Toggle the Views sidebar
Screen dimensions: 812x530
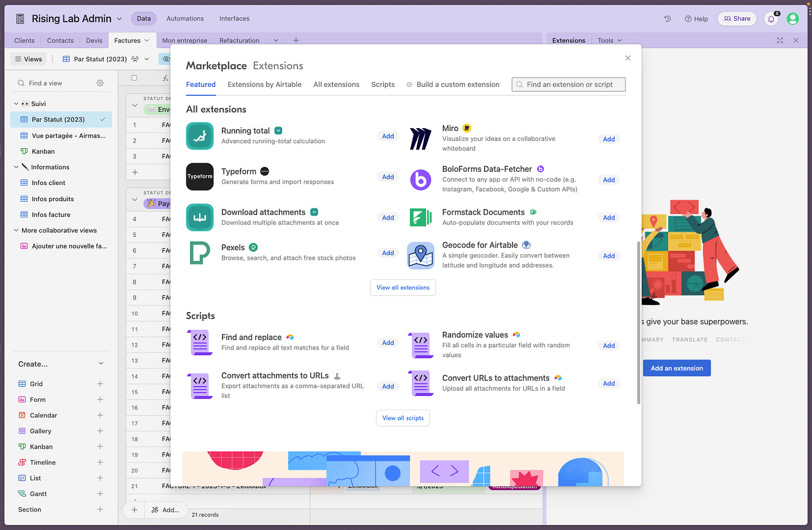tap(28, 59)
